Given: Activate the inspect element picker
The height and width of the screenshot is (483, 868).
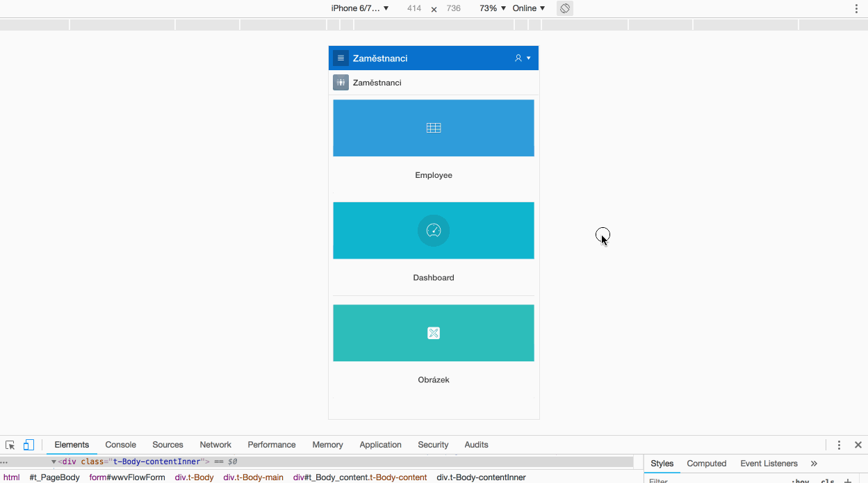Looking at the screenshot, I should 10,445.
